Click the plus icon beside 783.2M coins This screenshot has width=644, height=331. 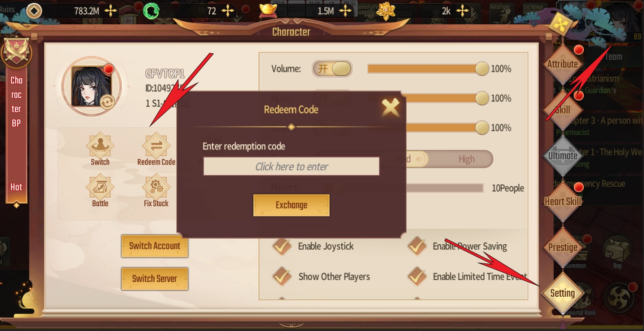[111, 11]
